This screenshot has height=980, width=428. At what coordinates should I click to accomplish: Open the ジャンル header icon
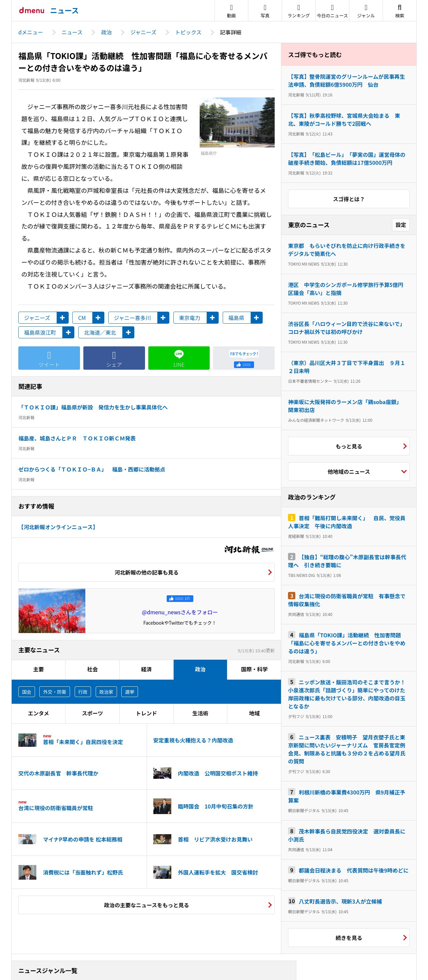point(366,11)
